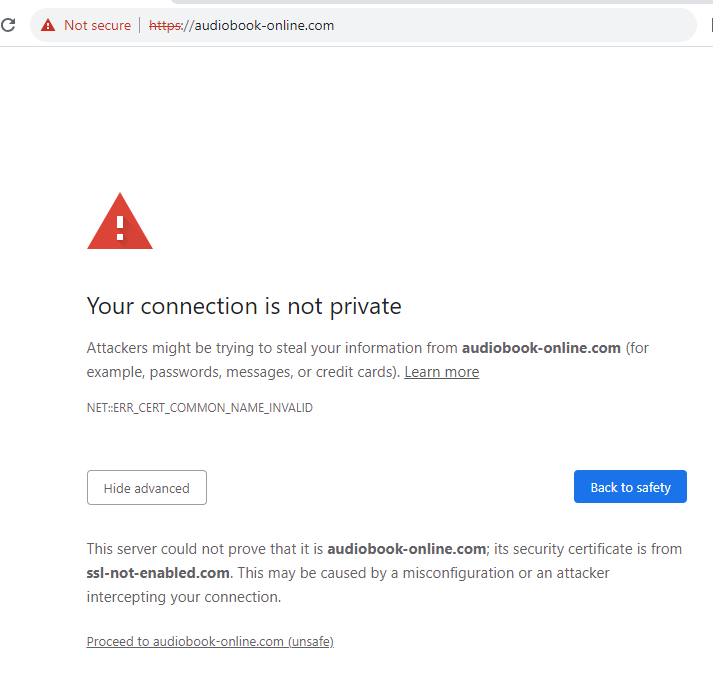Collapse details with Hide advanced button
The height and width of the screenshot is (673, 713).
click(146, 488)
